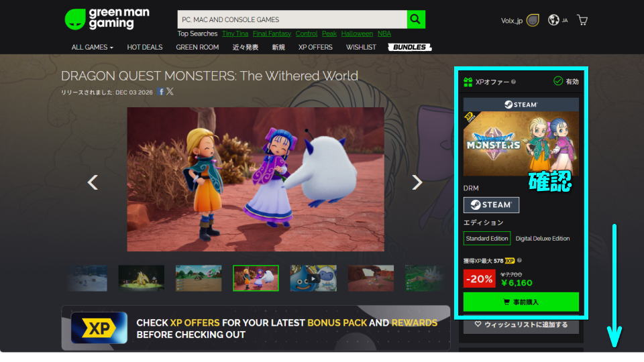Select Digital Deluxe Edition option

543,239
